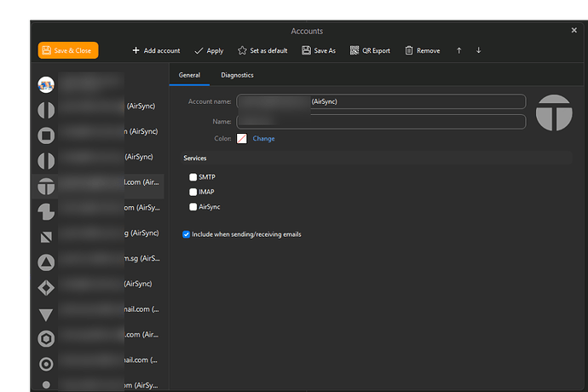Select the account with upward triangle-in-circle icon
Viewport: 588px width, 392px height.
click(x=46, y=262)
